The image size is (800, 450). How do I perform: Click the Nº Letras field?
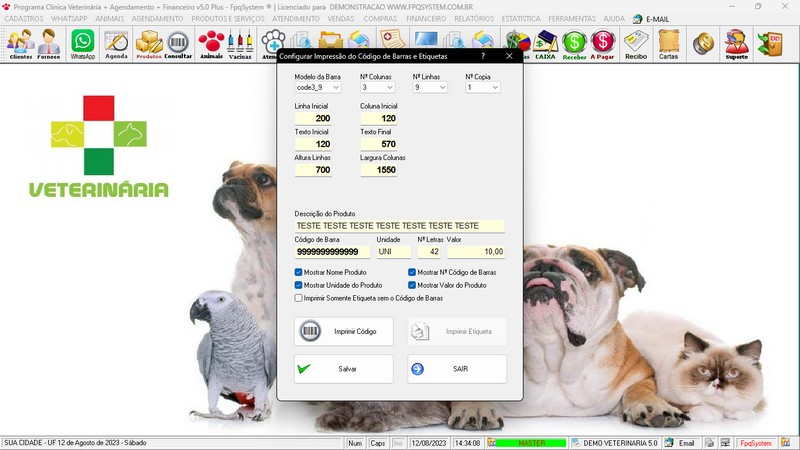[429, 252]
